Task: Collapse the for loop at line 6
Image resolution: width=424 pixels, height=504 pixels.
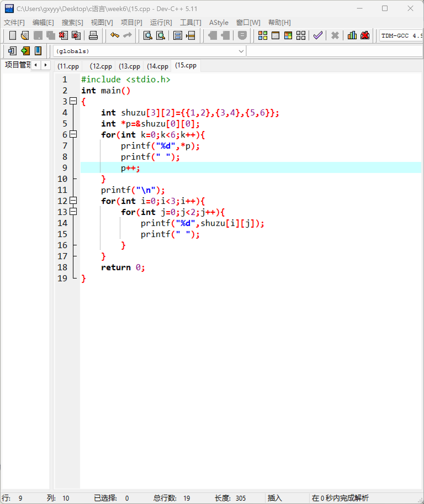Action: coord(73,134)
